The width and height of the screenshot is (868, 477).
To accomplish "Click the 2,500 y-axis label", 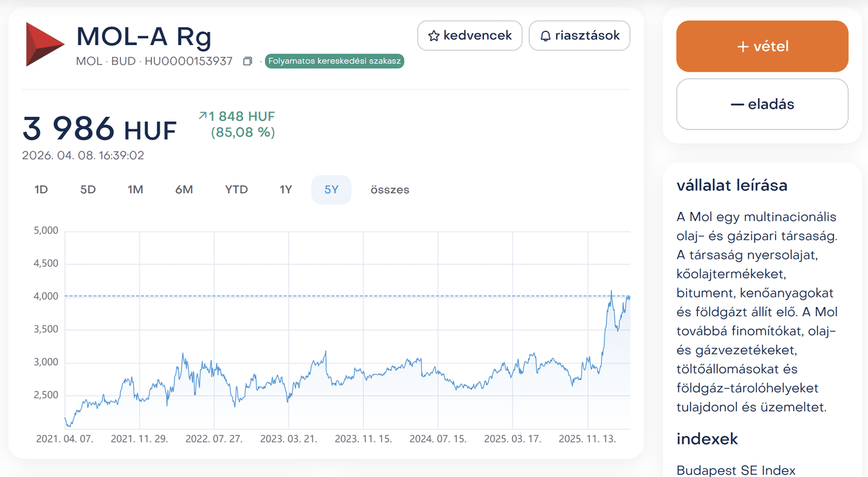I will [46, 396].
